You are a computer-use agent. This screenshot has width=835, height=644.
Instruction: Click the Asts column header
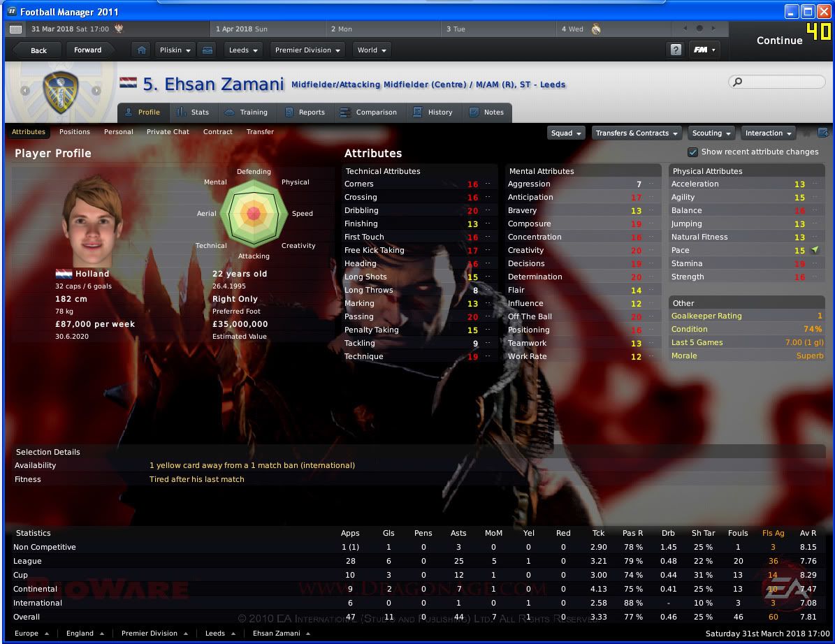tap(458, 534)
